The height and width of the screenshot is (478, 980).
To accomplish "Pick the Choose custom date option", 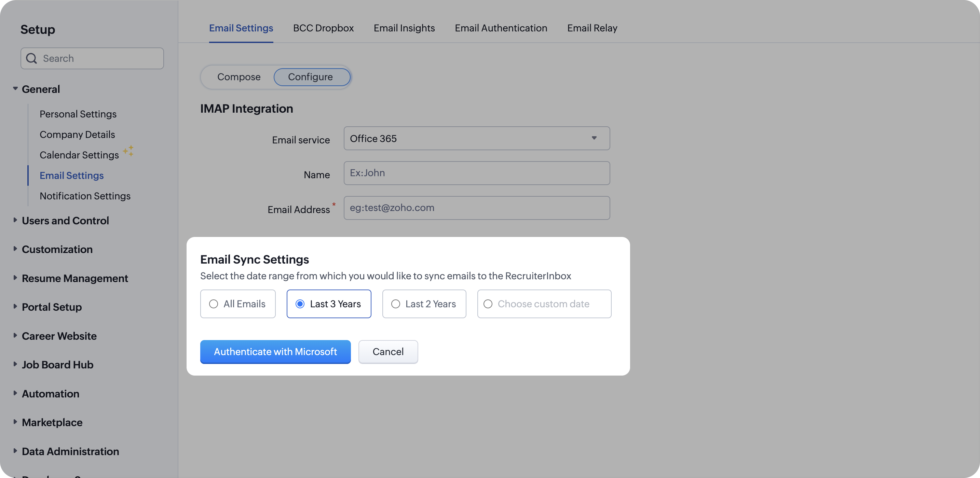I will [488, 304].
